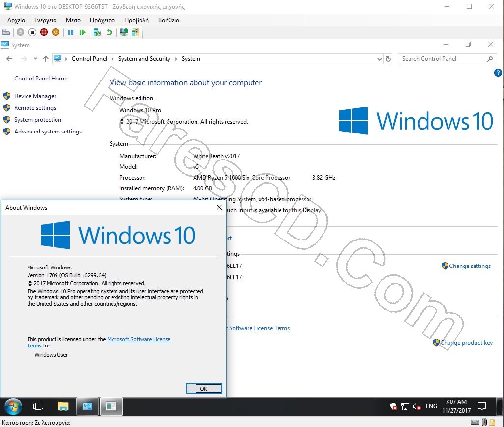This screenshot has width=504, height=427.
Task: Restore down the inner System window
Action: 468,44
